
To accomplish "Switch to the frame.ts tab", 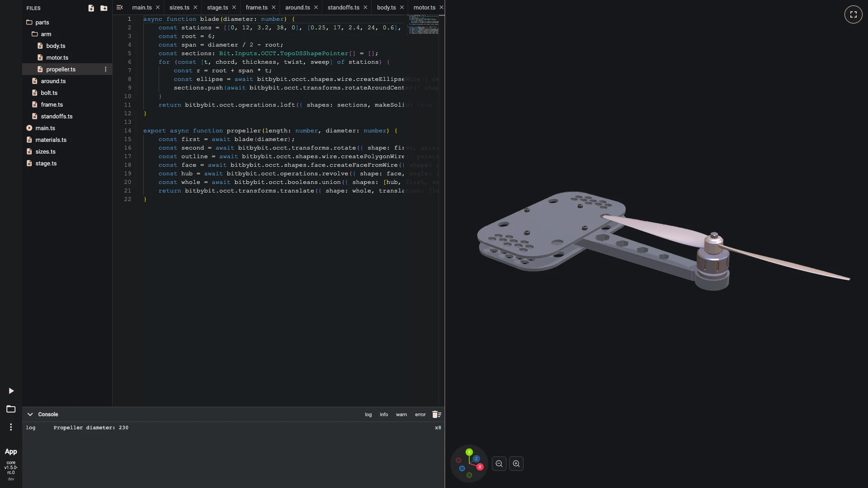I will [x=256, y=8].
